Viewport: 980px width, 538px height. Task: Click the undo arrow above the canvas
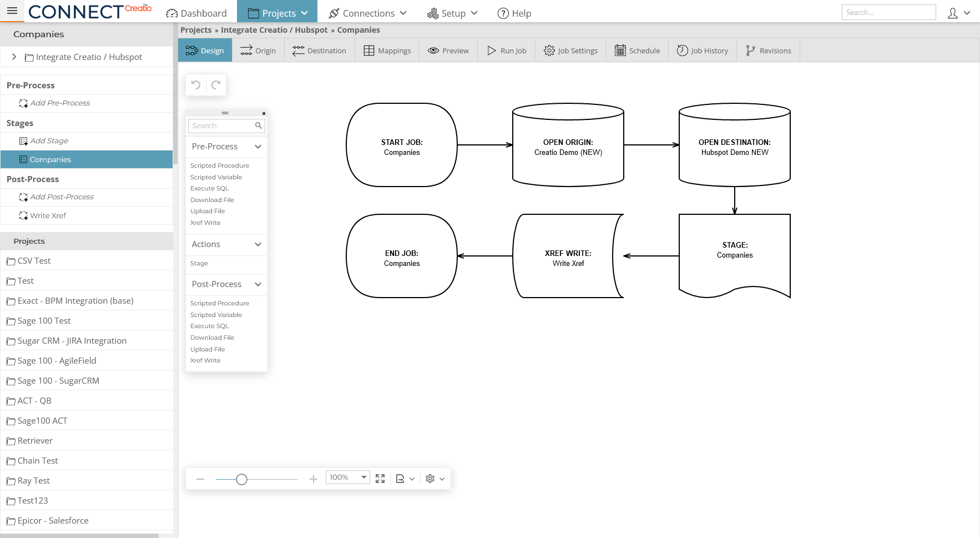point(195,84)
